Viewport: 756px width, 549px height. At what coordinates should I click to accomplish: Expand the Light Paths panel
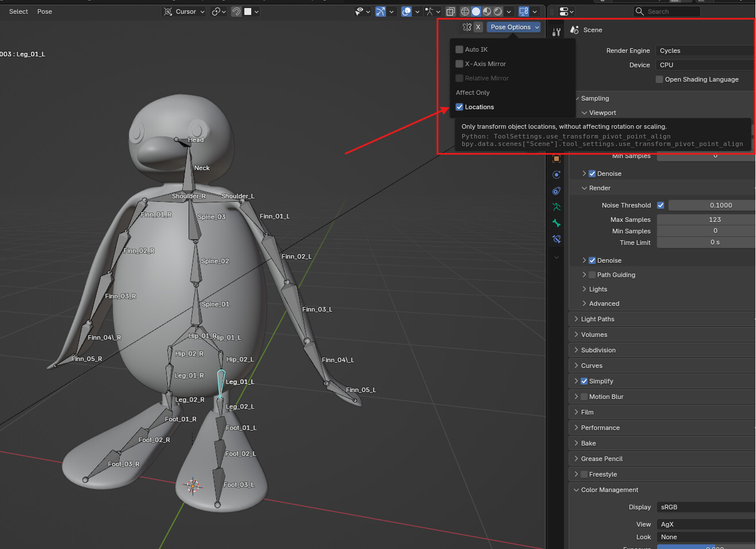[662, 319]
